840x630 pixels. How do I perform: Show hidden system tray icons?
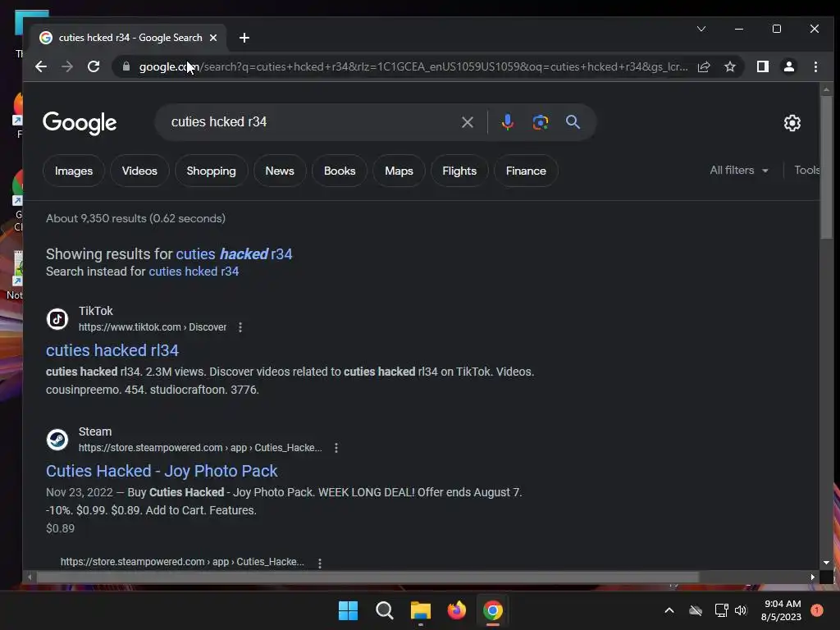coord(669,610)
